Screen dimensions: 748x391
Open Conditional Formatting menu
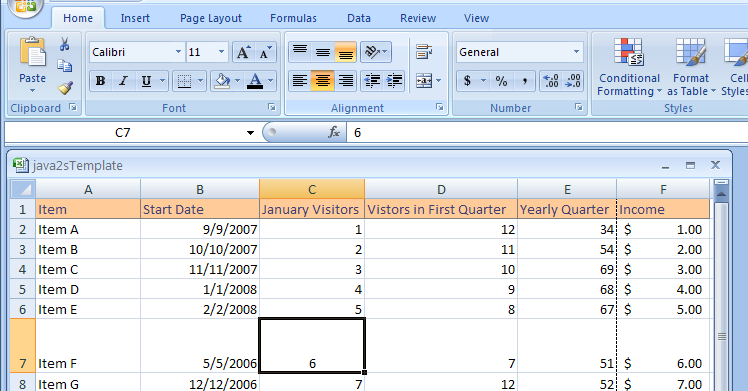pos(629,67)
